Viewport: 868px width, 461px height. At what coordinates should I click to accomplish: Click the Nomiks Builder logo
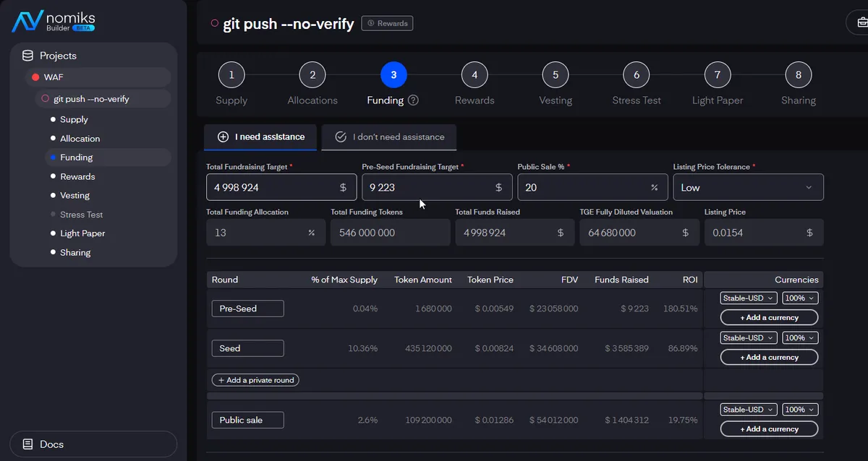click(x=53, y=22)
